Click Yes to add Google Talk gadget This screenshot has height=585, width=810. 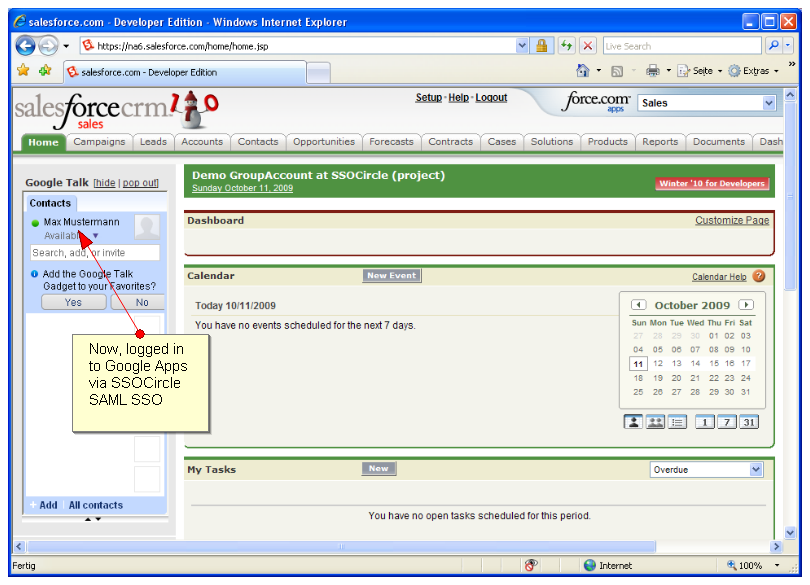[73, 302]
